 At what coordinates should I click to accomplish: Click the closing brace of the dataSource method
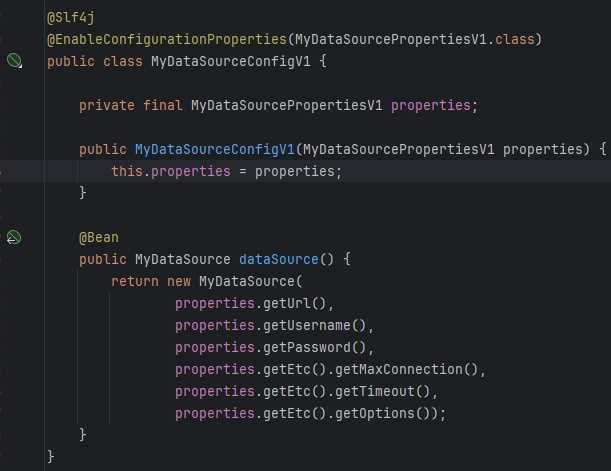(83, 434)
